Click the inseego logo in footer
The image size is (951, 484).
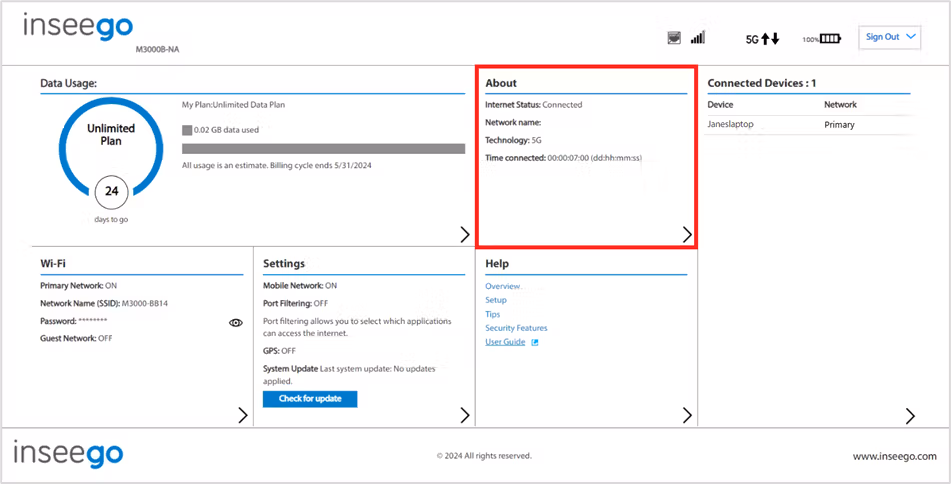69,454
